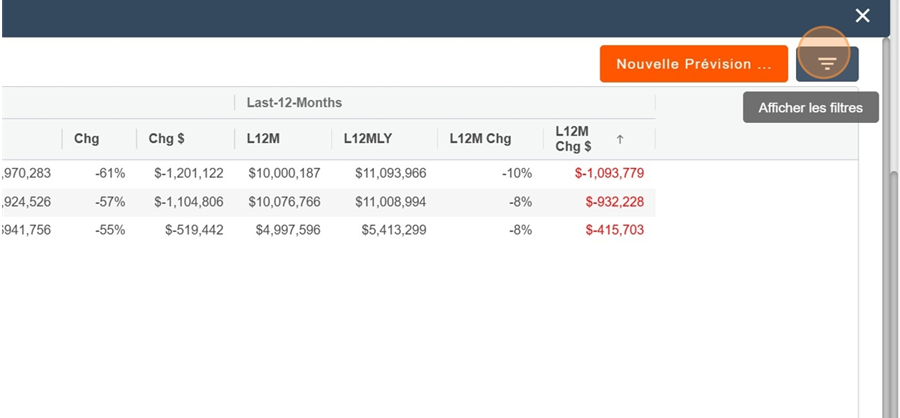
Task: Select the L12M column header
Action: point(263,139)
